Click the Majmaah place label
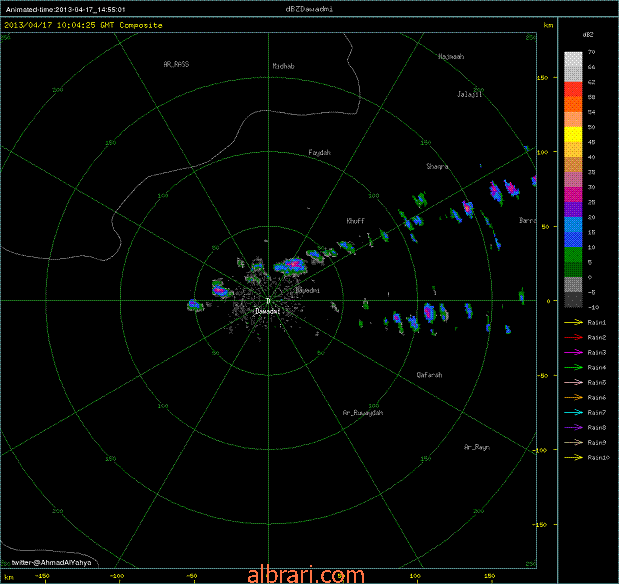The width and height of the screenshot is (619, 584). (x=451, y=56)
